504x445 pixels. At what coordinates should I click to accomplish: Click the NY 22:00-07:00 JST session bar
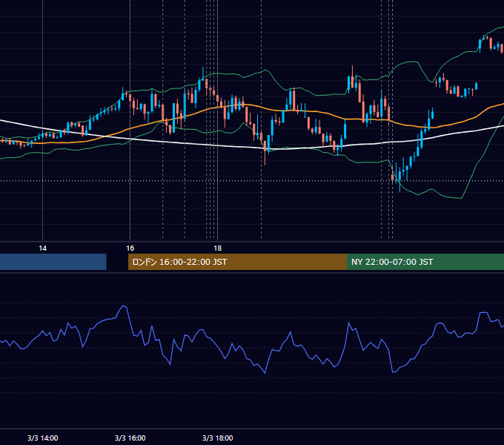425,262
